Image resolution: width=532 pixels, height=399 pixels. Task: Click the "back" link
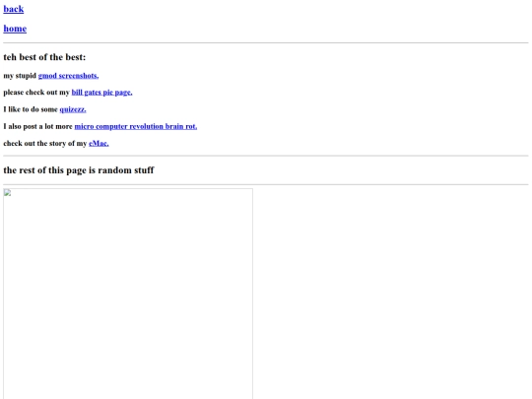coord(14,9)
